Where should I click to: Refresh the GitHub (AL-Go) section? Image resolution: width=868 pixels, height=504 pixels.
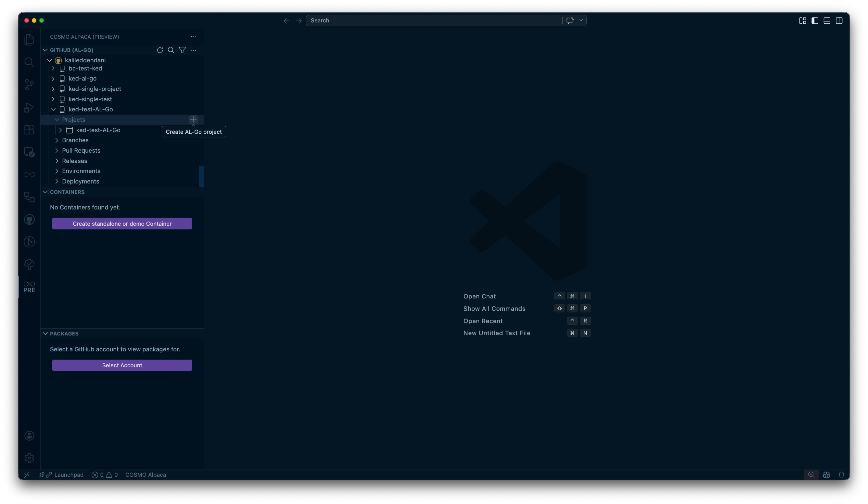(160, 50)
